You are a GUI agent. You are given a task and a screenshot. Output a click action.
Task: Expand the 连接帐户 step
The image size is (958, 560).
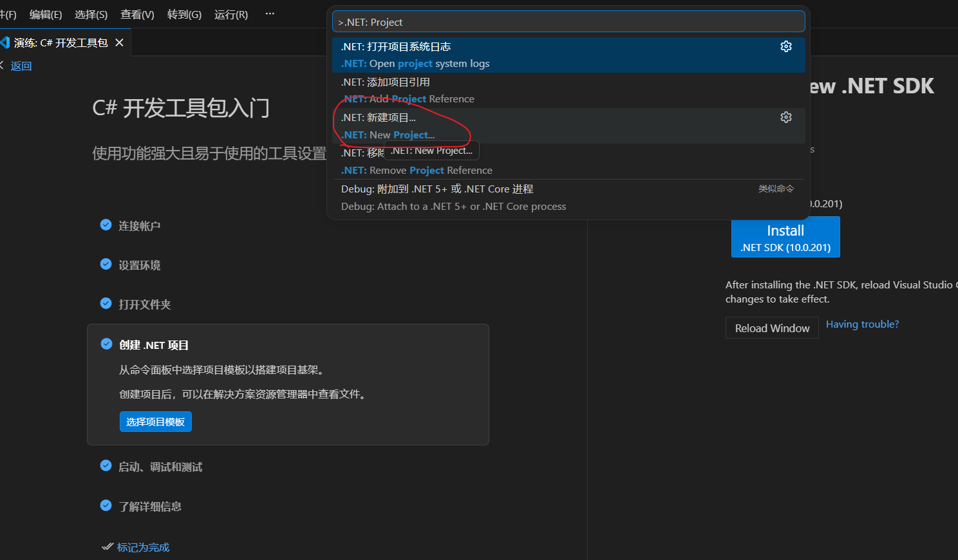(x=140, y=226)
